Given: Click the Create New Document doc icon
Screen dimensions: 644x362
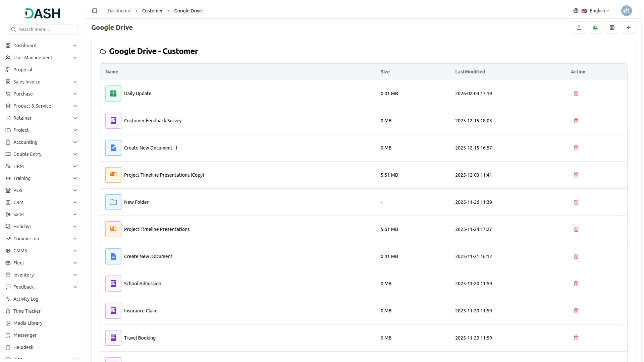Looking at the screenshot, I should [113, 256].
